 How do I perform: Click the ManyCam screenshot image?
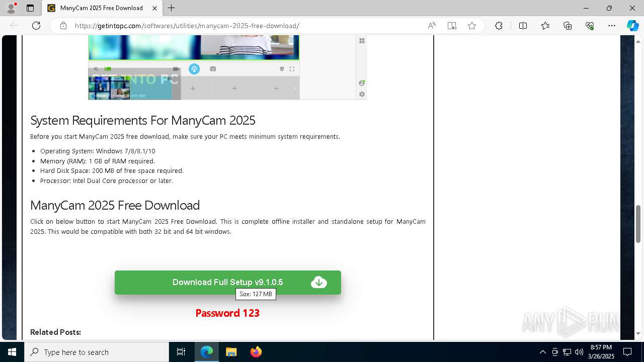(227, 67)
